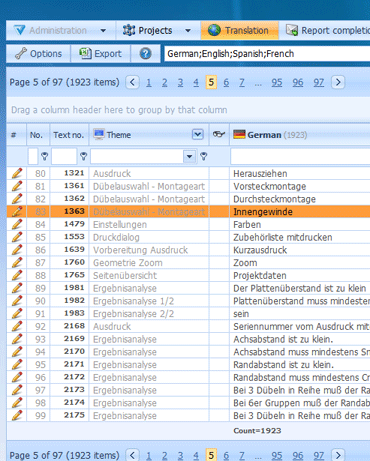
Task: Jump to page 97 in top pager
Action: coord(319,82)
